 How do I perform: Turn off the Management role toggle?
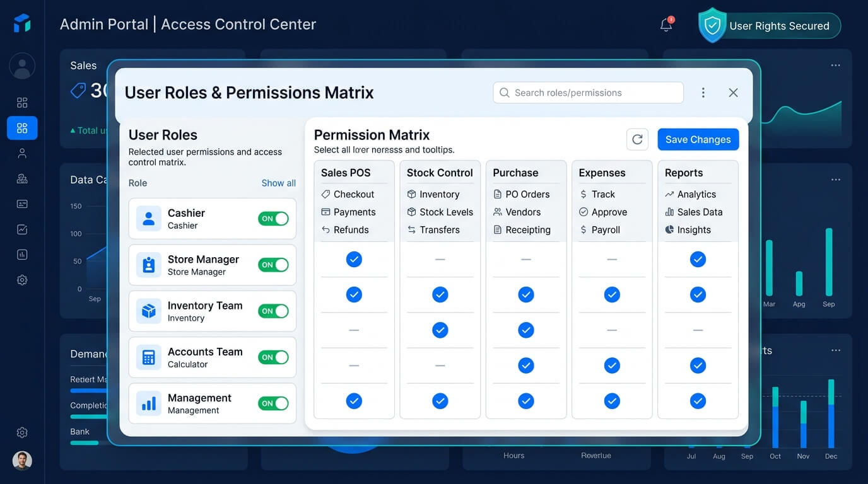point(273,403)
